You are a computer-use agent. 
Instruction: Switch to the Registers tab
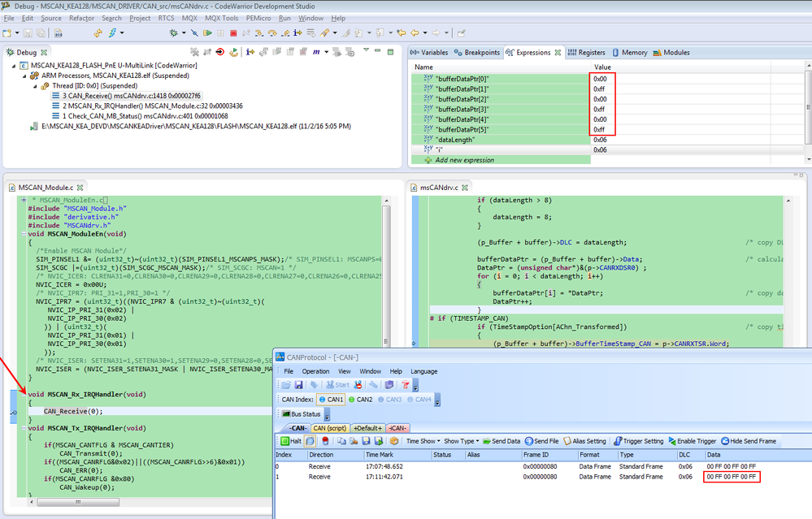coord(588,53)
